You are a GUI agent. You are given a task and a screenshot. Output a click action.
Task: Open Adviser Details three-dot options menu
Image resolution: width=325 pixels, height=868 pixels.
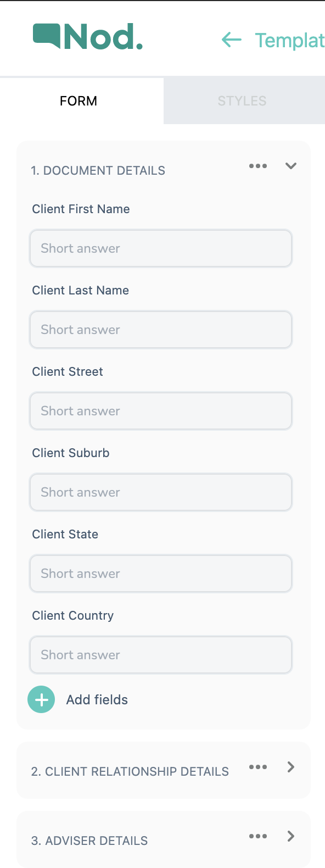click(x=258, y=836)
